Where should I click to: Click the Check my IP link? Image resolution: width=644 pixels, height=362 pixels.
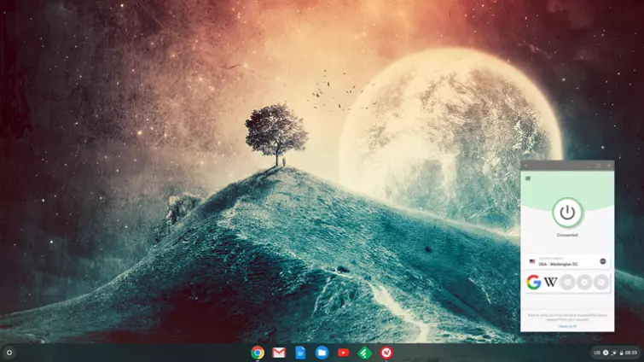pyautogui.click(x=567, y=326)
